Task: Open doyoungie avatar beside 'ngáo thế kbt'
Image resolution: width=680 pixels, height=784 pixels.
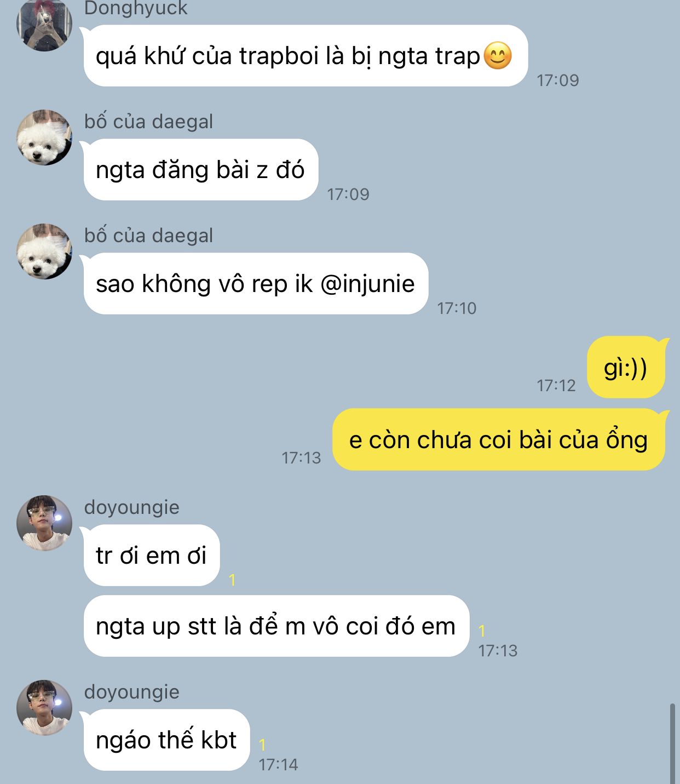Action: click(44, 708)
